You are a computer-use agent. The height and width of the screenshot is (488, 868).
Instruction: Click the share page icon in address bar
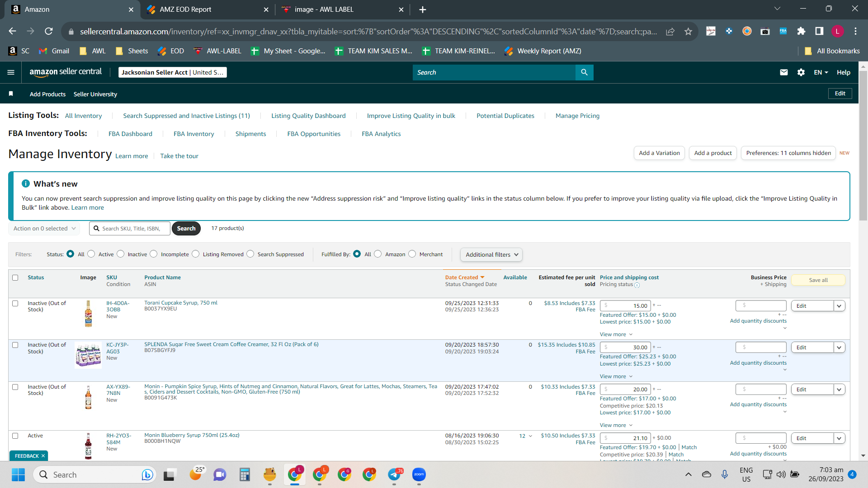pyautogui.click(x=670, y=31)
